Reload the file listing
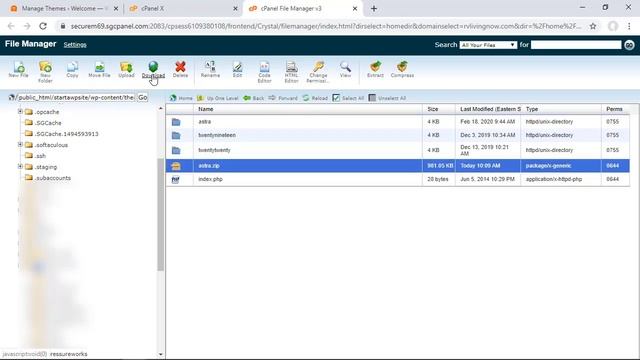Viewport: 640px width, 360px height. click(x=315, y=98)
